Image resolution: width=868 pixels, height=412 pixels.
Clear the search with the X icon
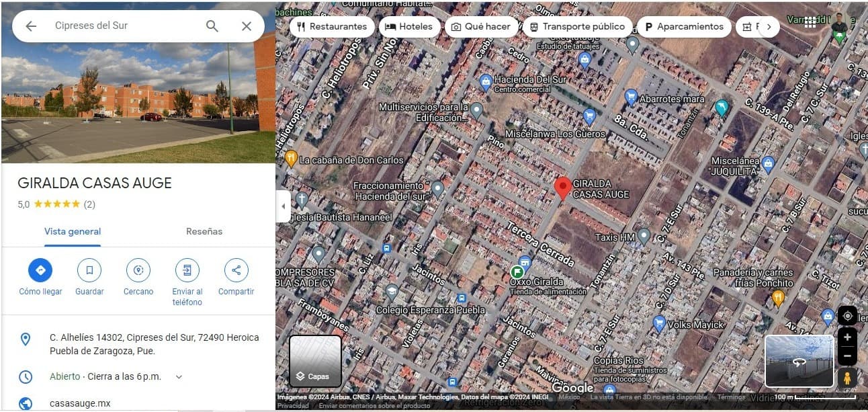(x=247, y=26)
